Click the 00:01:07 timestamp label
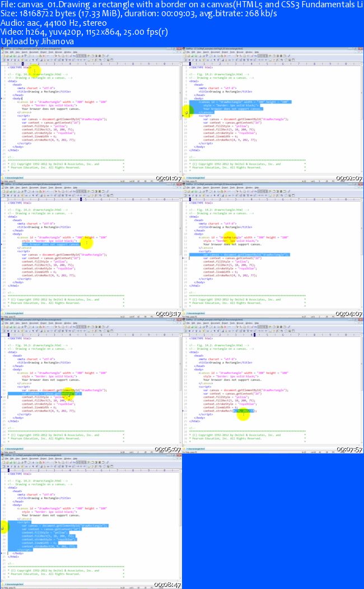Image resolution: width=364 pixels, height=589 pixels. click(x=169, y=178)
